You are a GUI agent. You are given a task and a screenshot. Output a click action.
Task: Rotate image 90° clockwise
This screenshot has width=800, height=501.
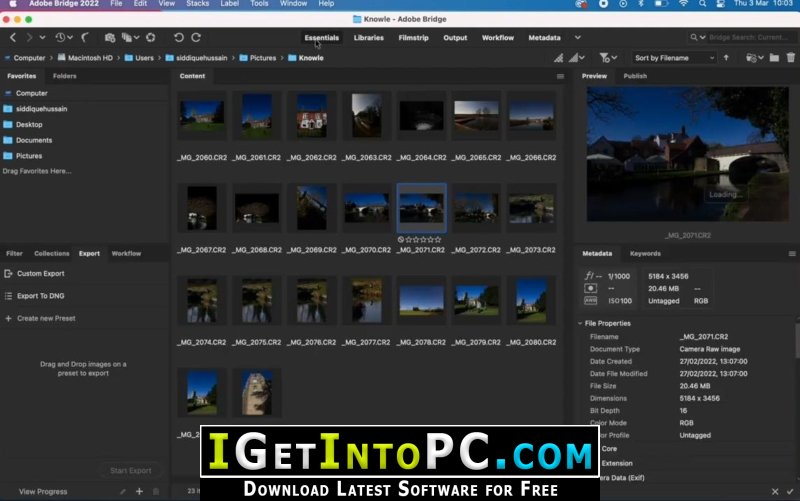pyautogui.click(x=196, y=37)
